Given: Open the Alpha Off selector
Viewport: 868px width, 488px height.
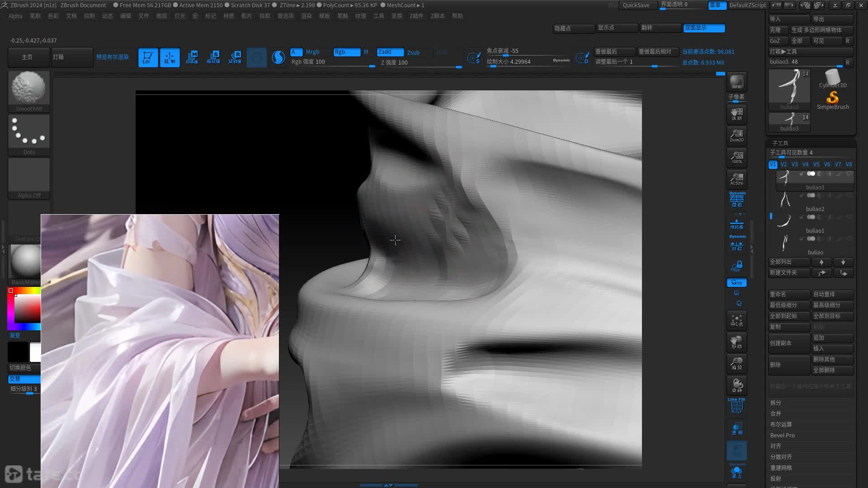Looking at the screenshot, I should 29,178.
